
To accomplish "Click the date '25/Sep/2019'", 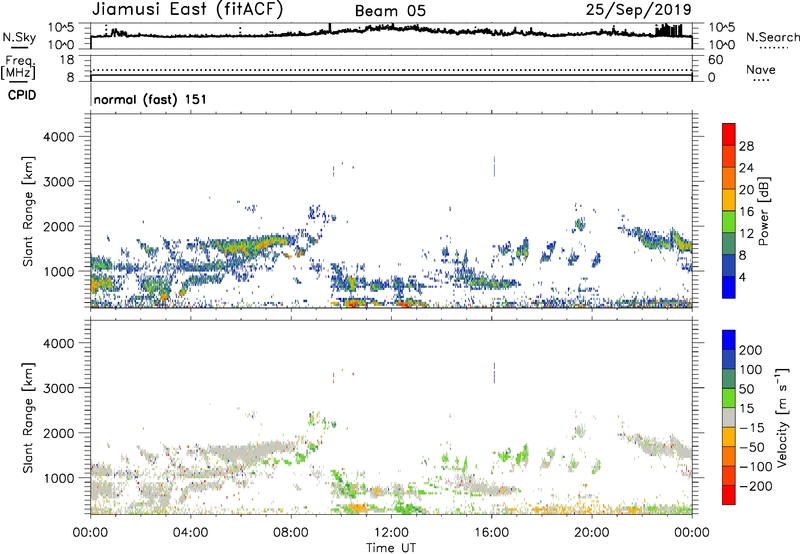I will click(x=639, y=10).
